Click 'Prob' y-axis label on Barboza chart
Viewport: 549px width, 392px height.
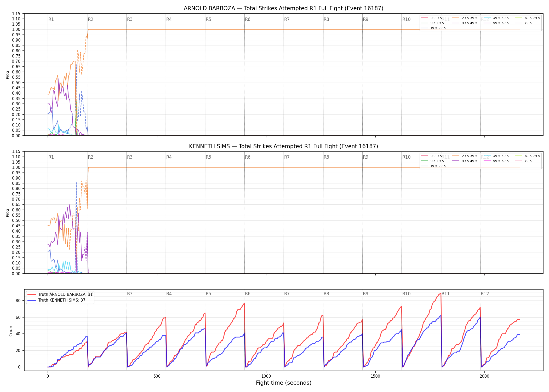click(8, 75)
